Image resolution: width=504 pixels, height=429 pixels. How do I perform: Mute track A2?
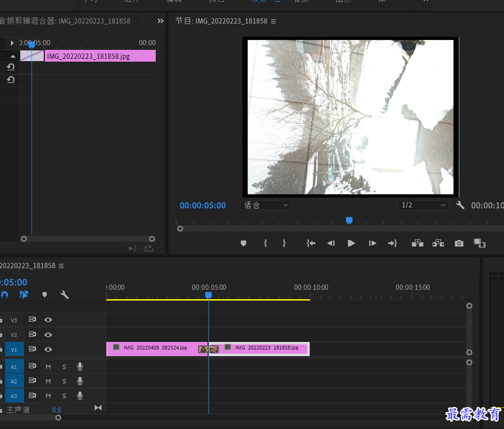coord(48,381)
